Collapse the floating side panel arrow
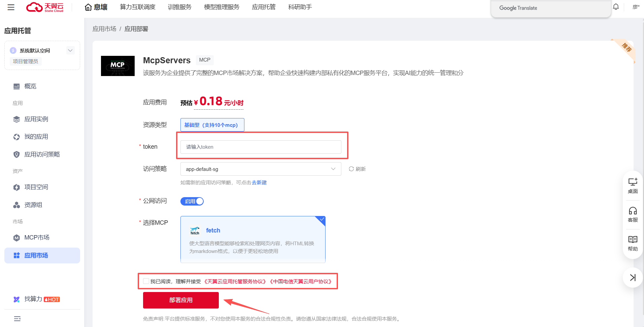This screenshot has height=327, width=644. 633,278
